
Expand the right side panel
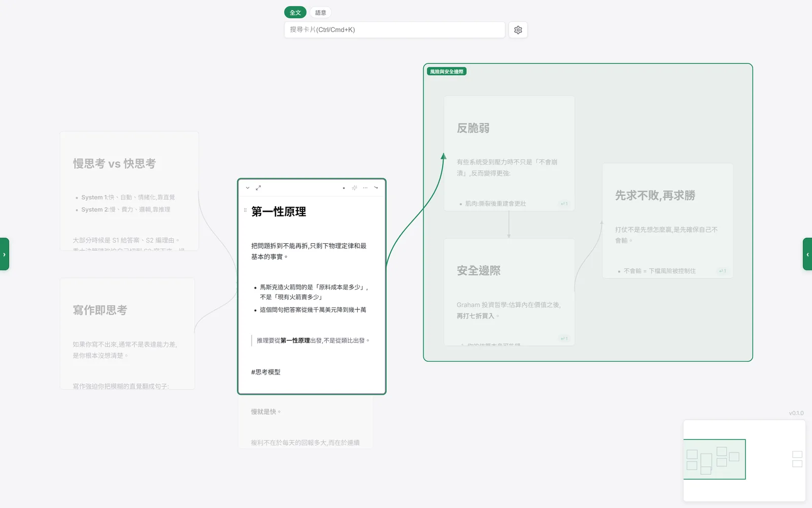[807, 254]
